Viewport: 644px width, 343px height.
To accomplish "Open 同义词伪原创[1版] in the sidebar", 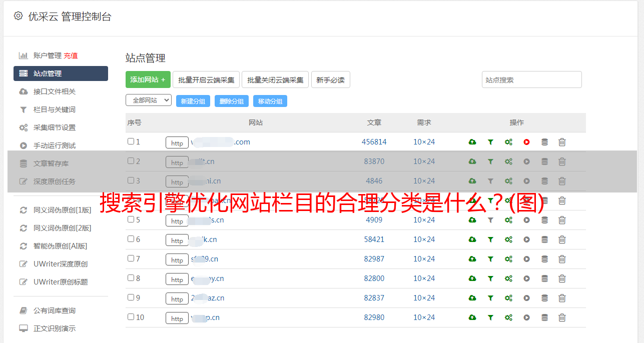I will point(63,210).
